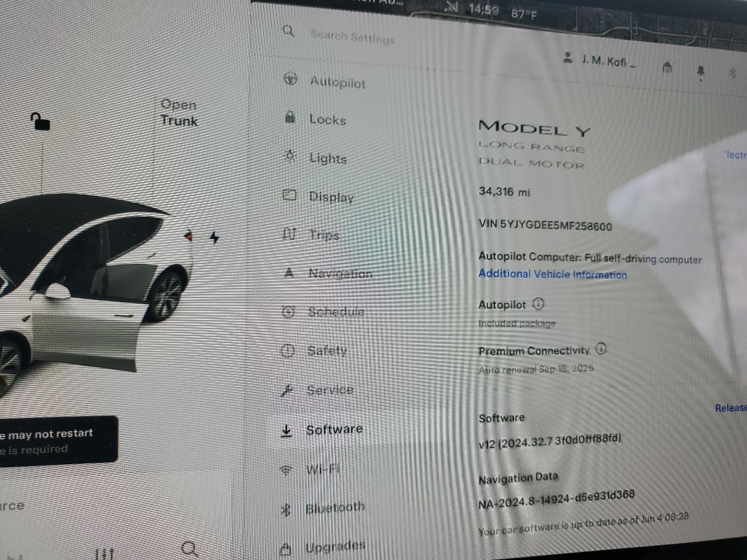
Task: Tap the Model Y vehicle name
Action: 534,128
